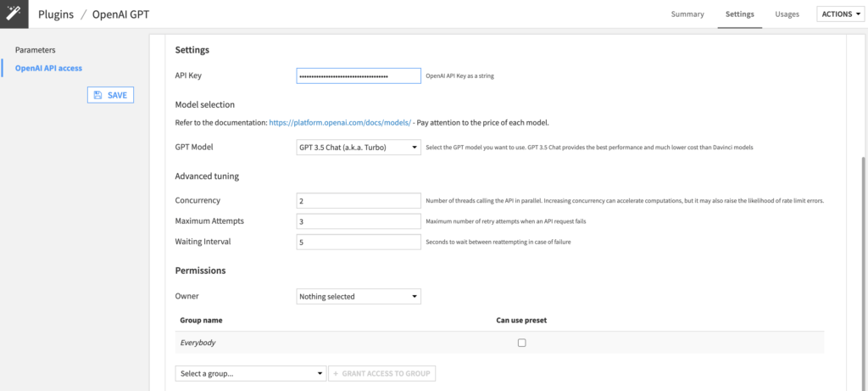Click the floppy disk icon on Save

click(98, 95)
